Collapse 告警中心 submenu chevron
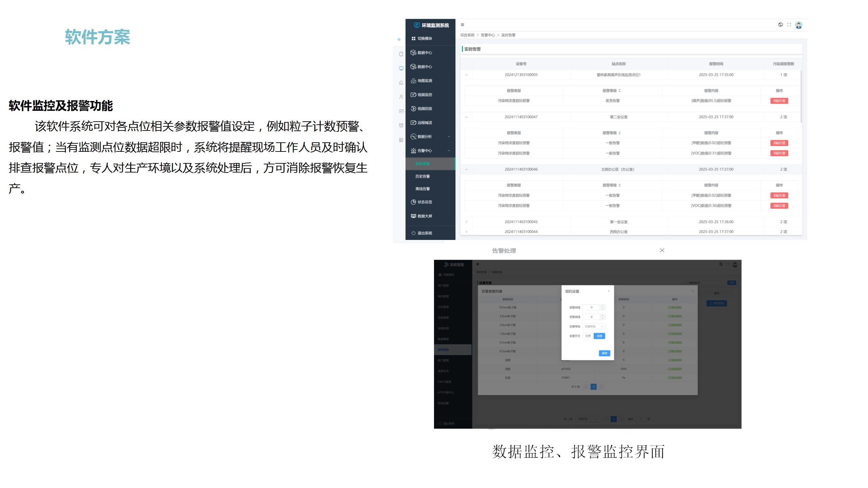This screenshot has height=488, width=868. [x=449, y=150]
